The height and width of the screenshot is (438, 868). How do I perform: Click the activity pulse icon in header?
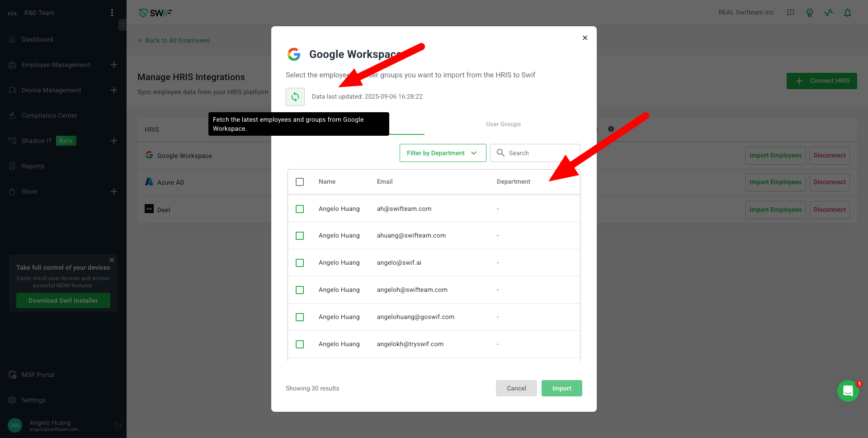coord(828,13)
